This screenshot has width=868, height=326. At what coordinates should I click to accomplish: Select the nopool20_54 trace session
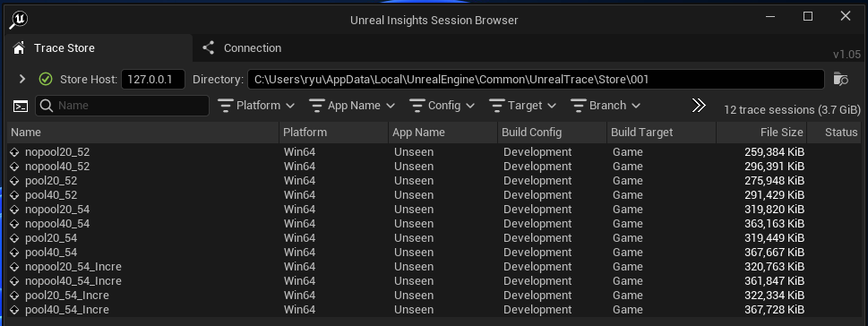tap(434, 210)
